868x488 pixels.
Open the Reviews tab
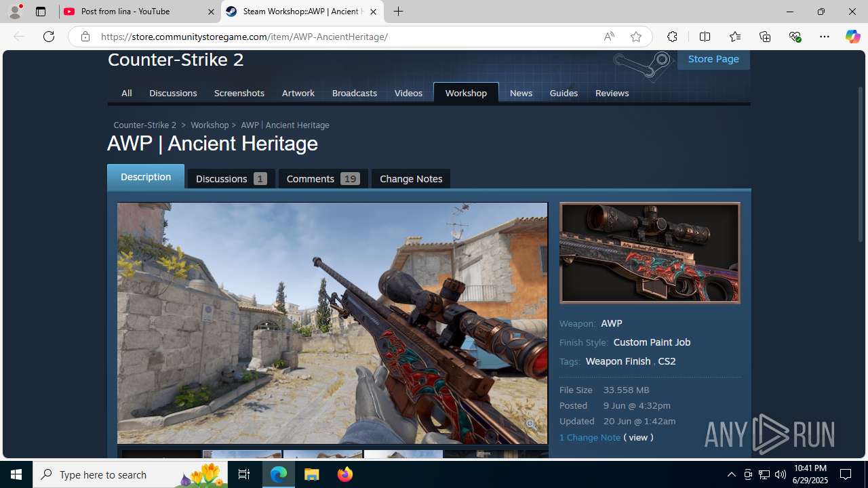click(x=612, y=93)
